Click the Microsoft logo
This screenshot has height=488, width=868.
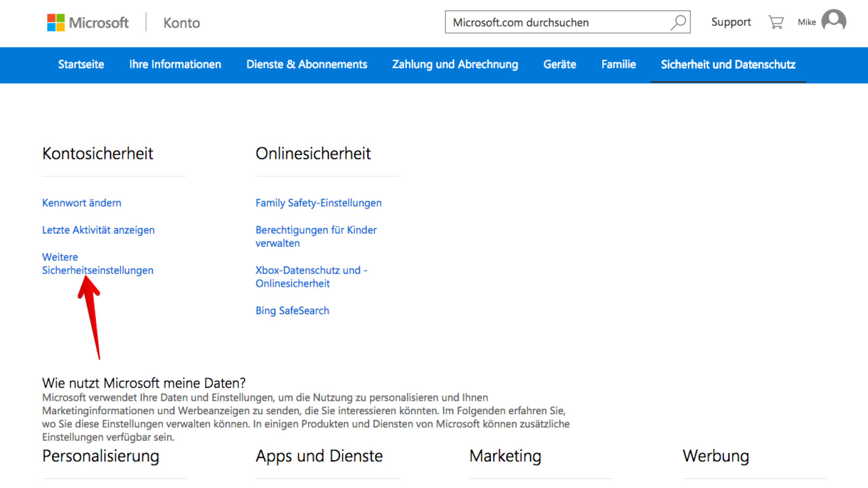[88, 23]
